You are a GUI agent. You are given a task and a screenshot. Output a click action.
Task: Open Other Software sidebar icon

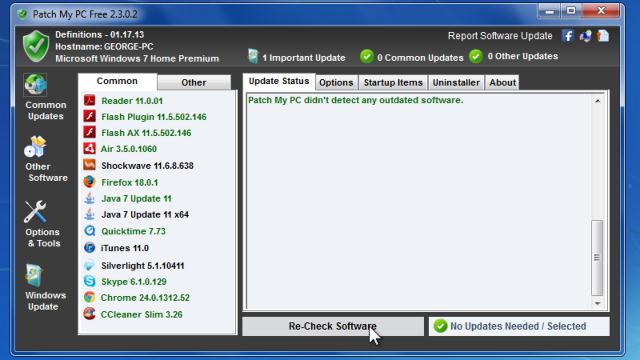pyautogui.click(x=35, y=147)
